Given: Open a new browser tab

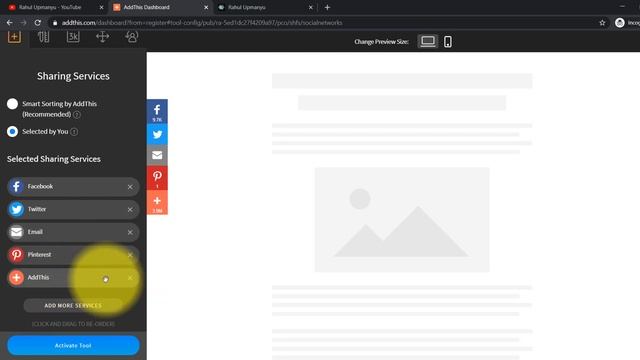Looking at the screenshot, I should [x=327, y=7].
